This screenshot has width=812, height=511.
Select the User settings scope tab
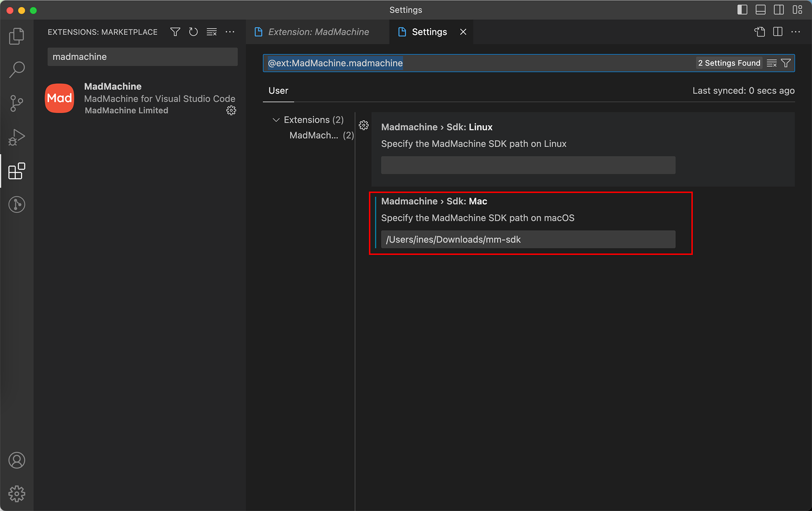(x=278, y=90)
